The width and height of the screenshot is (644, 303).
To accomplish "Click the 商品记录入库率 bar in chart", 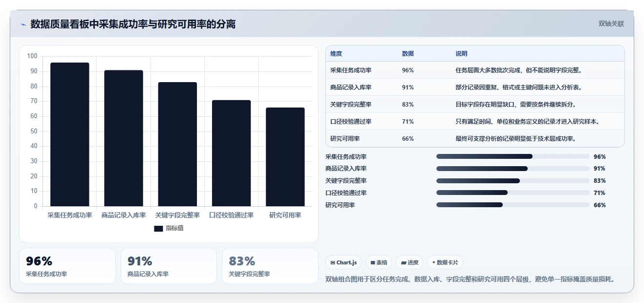I will pos(124,138).
